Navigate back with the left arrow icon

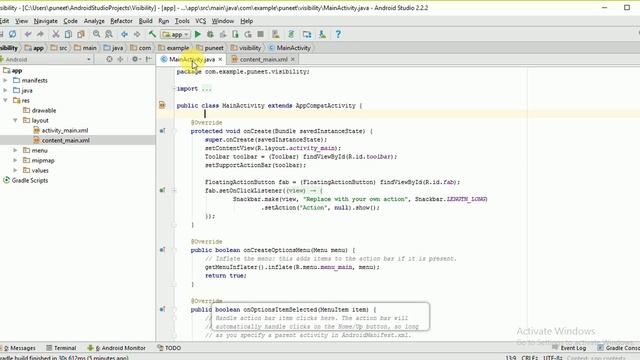click(124, 34)
